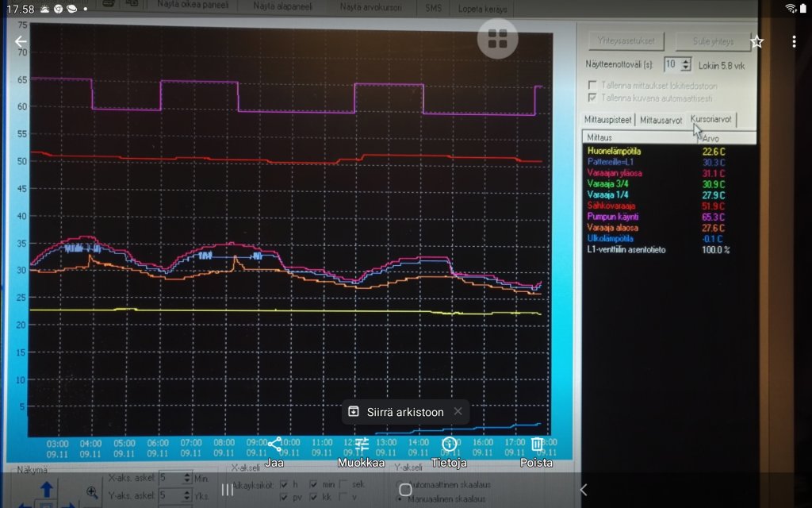Click the Y-aks. askel input field
Screen dimensions: 812x508
click(170, 495)
